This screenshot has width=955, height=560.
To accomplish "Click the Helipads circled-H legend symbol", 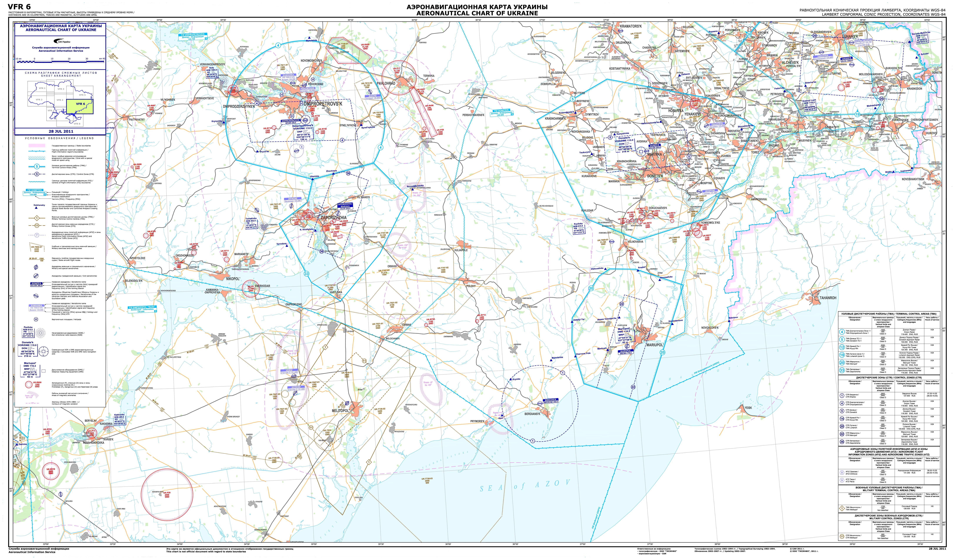I will point(36,319).
